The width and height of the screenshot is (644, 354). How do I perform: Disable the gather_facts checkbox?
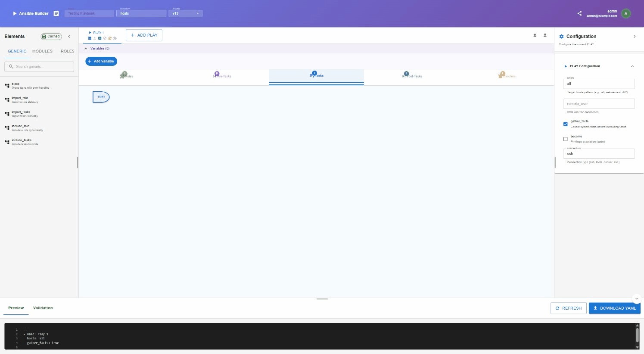pyautogui.click(x=566, y=124)
